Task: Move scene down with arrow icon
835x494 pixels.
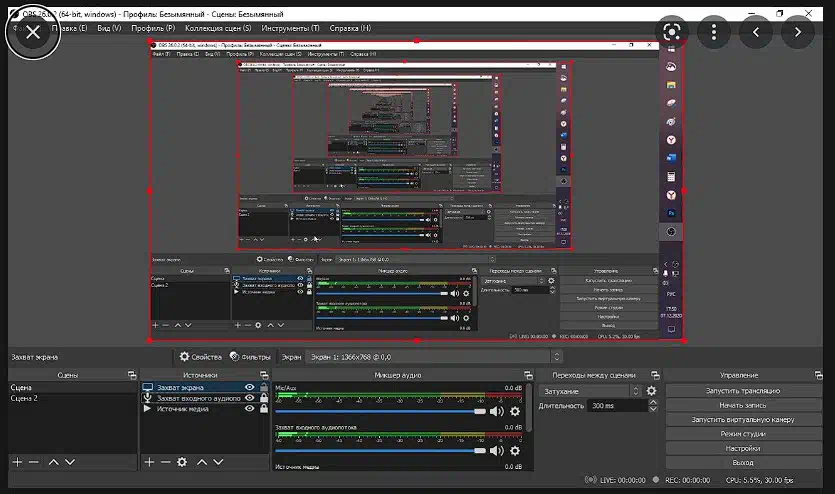Action: (70, 462)
